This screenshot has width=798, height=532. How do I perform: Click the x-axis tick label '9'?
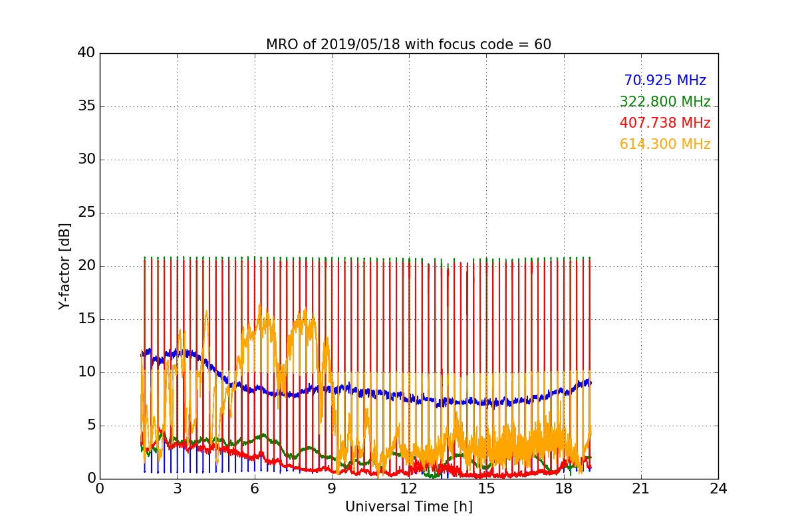pyautogui.click(x=331, y=488)
